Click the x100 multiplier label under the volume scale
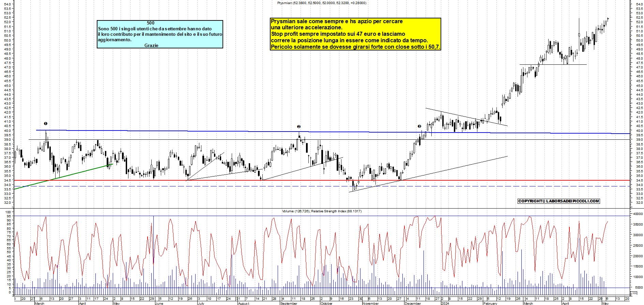Image resolution: width=644 pixels, height=305 pixels. point(634,293)
